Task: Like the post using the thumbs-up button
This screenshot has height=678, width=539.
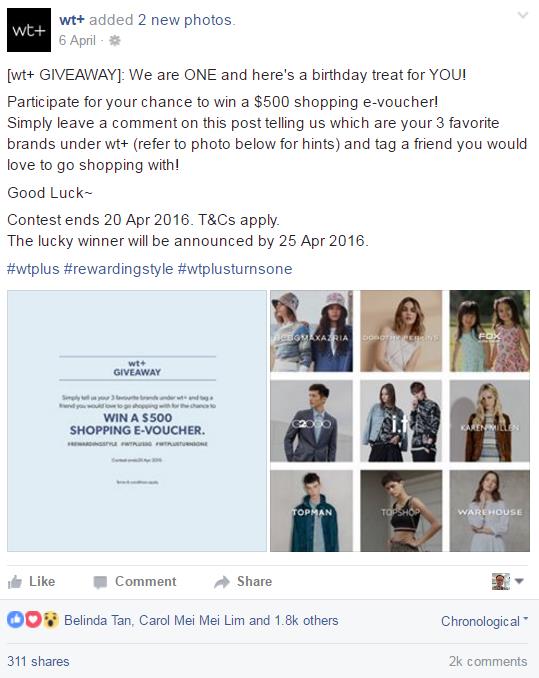Action: [32, 582]
